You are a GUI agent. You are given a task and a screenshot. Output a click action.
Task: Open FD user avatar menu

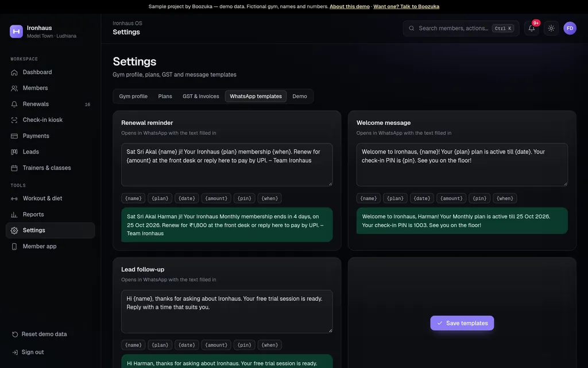pyautogui.click(x=570, y=28)
